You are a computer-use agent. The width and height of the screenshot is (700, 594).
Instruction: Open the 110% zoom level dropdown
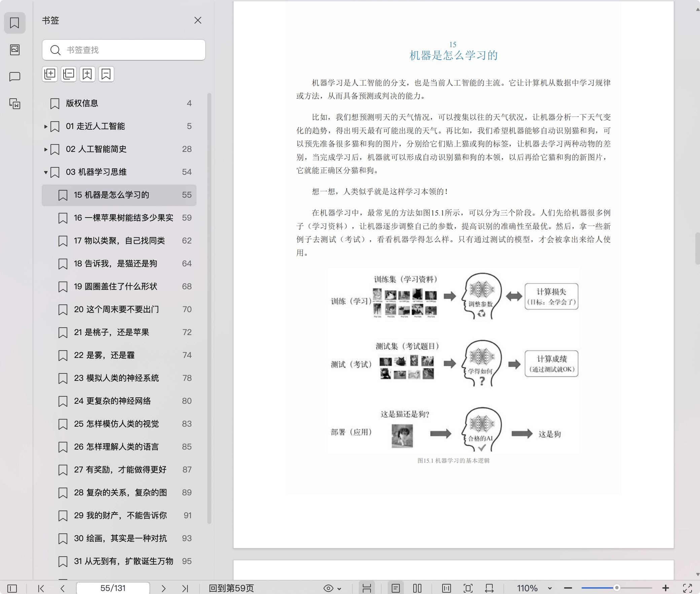(x=550, y=588)
